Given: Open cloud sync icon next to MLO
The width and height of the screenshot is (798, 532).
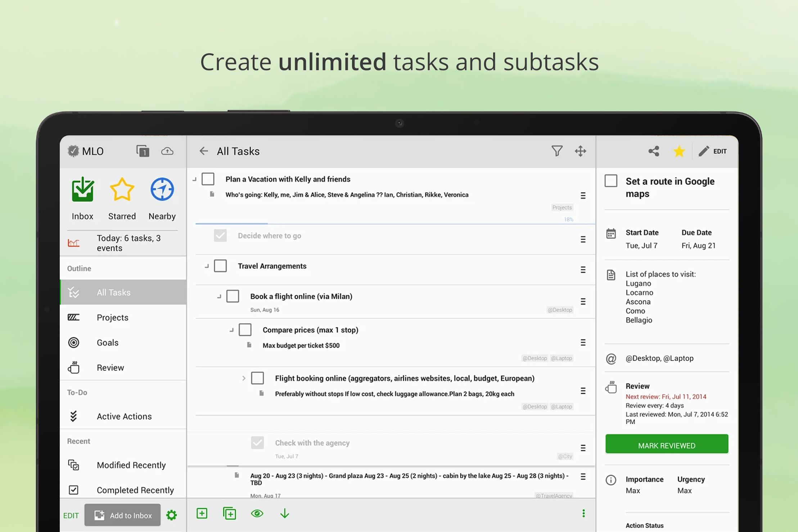Looking at the screenshot, I should pyautogui.click(x=167, y=151).
